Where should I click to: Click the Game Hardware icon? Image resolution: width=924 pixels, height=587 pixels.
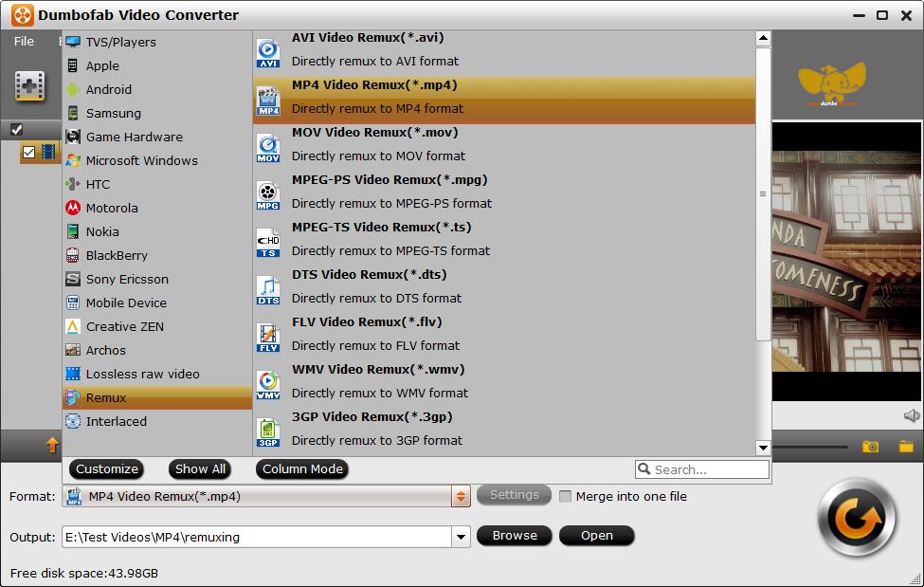tap(72, 137)
